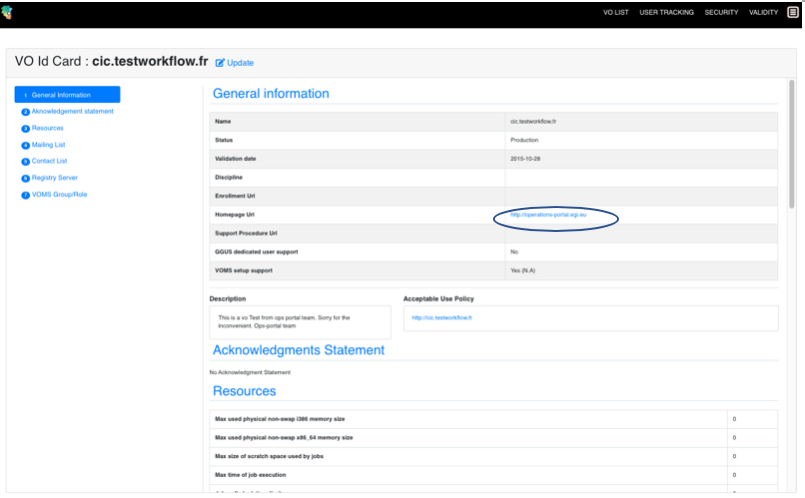
Task: Open the USER TRACKING menu
Action: pos(666,13)
